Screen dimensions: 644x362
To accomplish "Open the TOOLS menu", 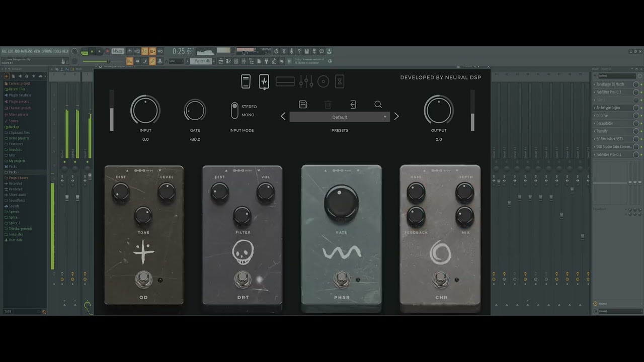I will tap(57, 51).
